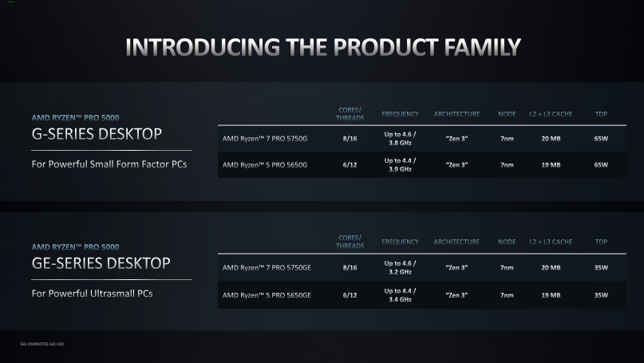Click the 65W TDP value for 5750G

601,139
